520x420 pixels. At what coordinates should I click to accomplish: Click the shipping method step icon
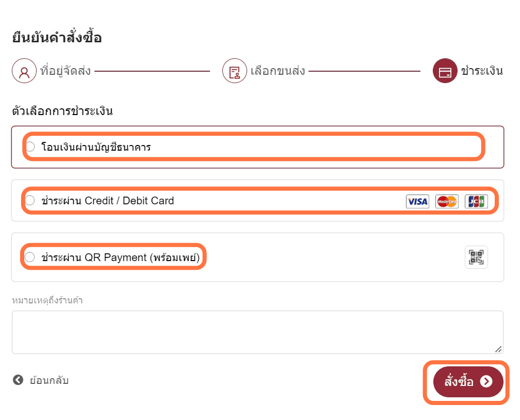click(234, 71)
